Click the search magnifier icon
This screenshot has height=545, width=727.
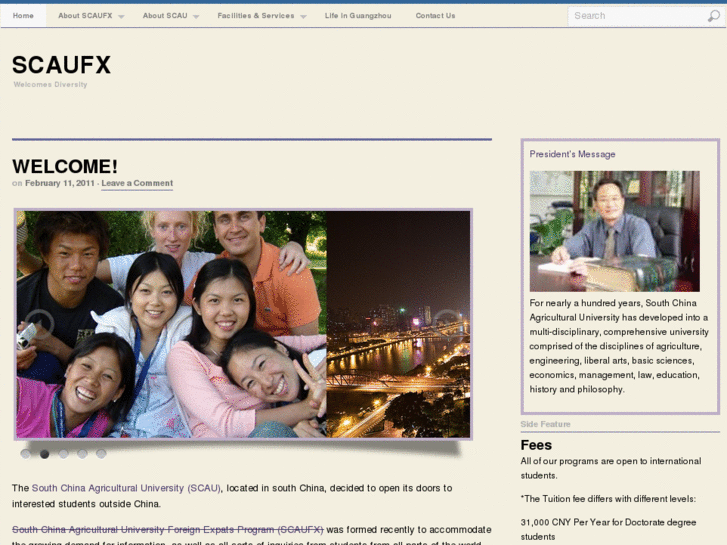[714, 16]
